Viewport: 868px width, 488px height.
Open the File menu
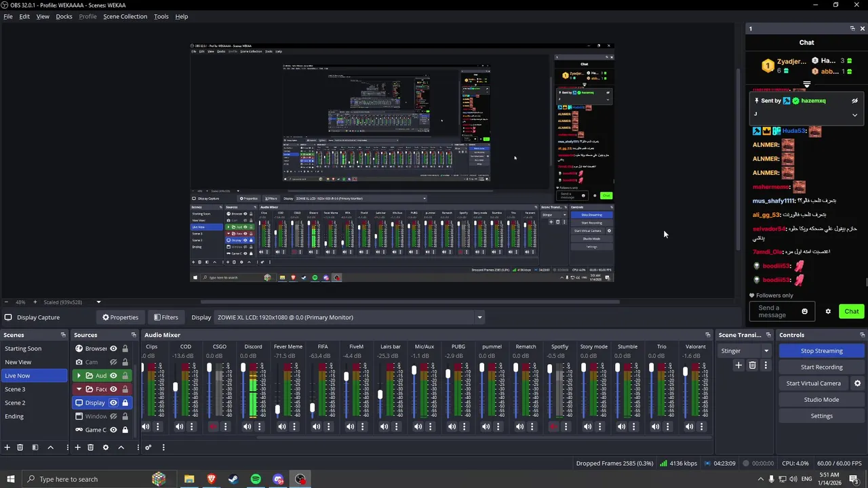click(x=8, y=16)
